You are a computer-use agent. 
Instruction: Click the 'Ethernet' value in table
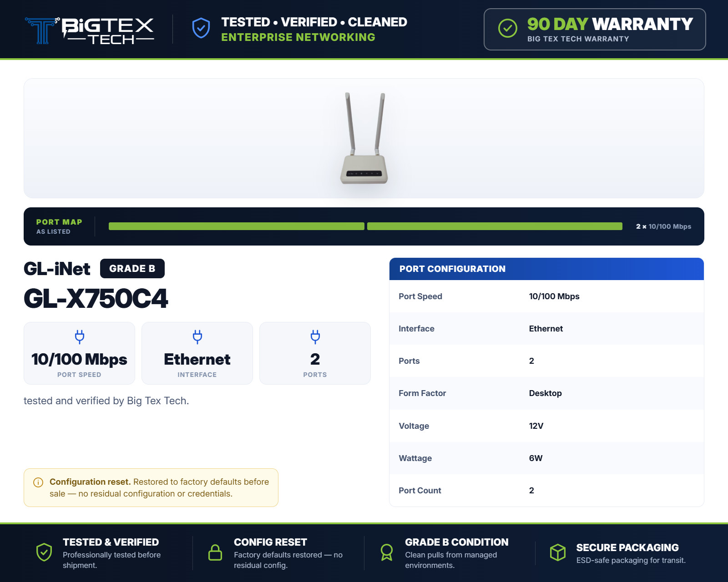[546, 329]
